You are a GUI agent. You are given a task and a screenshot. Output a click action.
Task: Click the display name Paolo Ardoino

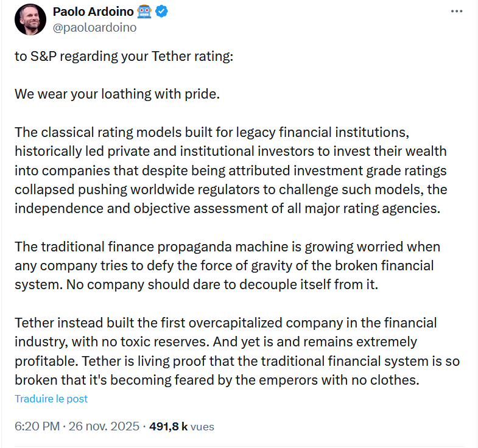[x=93, y=12]
